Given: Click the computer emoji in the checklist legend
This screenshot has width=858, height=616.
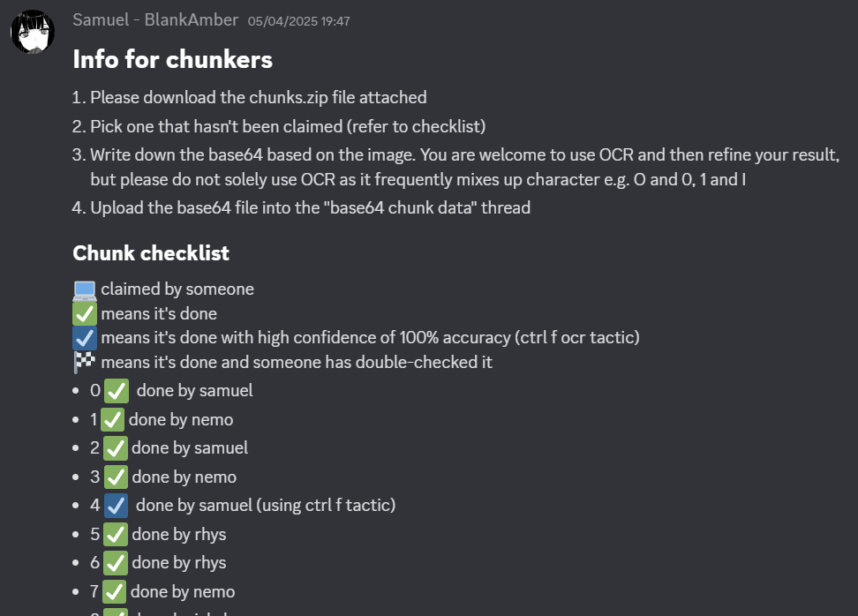Looking at the screenshot, I should pos(84,289).
